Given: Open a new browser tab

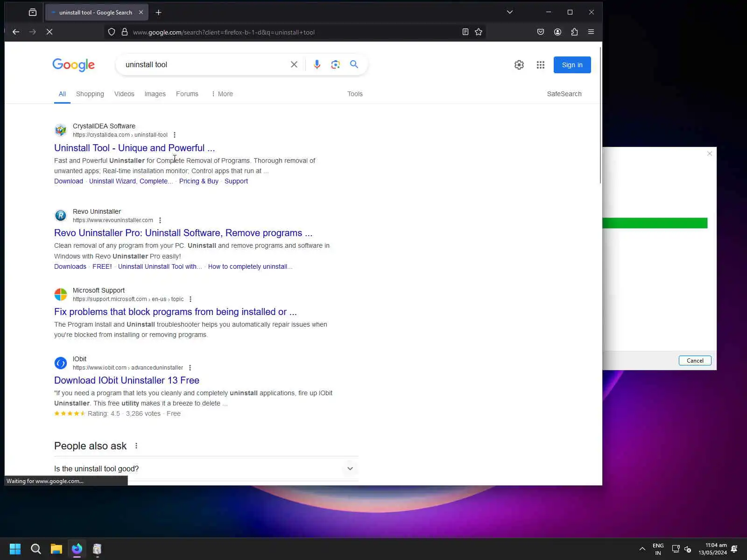Looking at the screenshot, I should point(159,13).
